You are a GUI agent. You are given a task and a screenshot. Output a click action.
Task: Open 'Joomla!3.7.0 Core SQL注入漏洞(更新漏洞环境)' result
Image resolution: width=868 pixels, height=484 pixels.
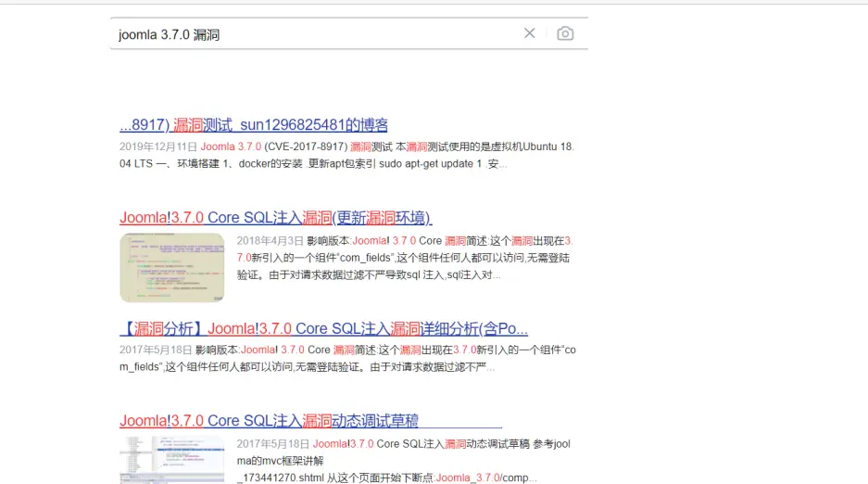(276, 218)
